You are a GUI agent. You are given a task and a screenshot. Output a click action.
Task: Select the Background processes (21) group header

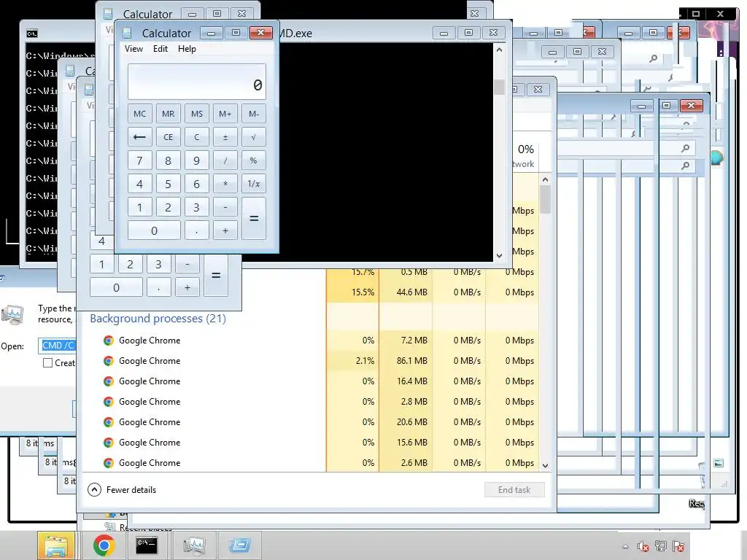tap(158, 318)
